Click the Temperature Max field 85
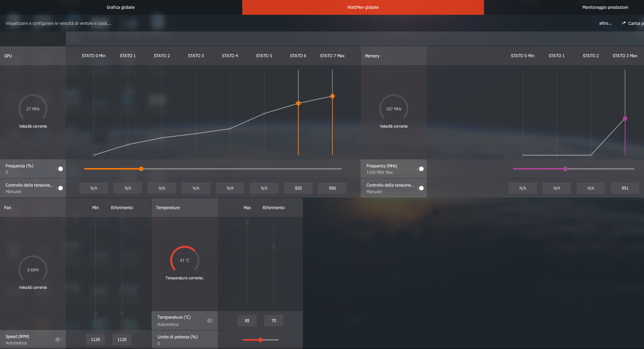The height and width of the screenshot is (349, 644). tap(247, 320)
